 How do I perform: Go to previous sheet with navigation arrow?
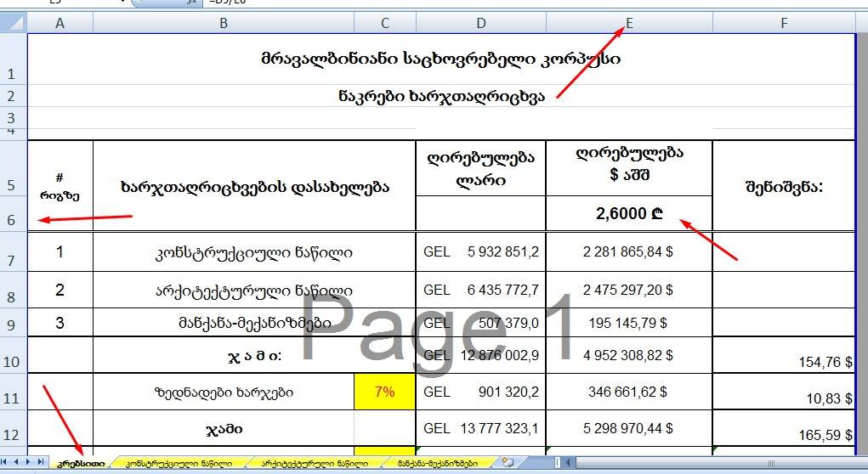pyautogui.click(x=16, y=462)
